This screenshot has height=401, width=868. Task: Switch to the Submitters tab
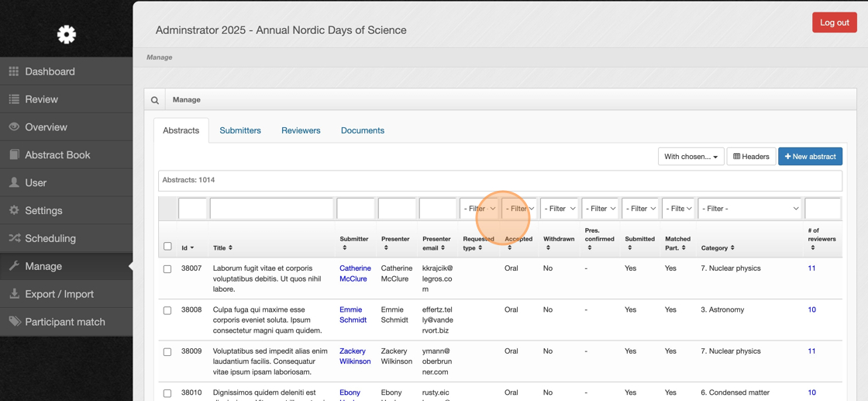240,130
